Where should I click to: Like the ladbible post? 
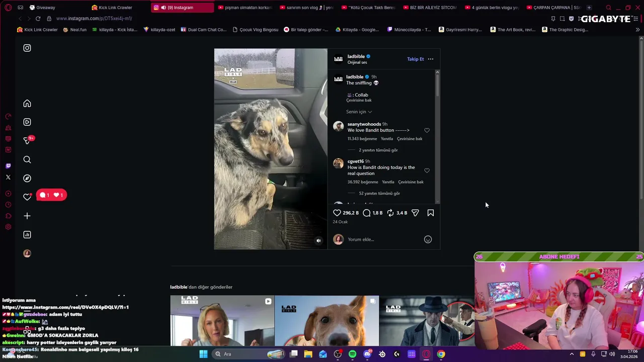pos(337,213)
